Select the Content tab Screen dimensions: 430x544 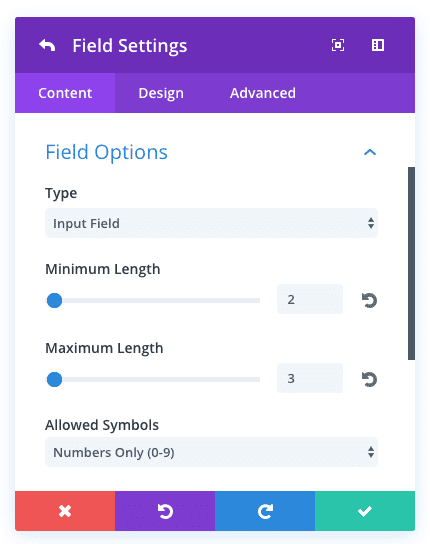(x=65, y=93)
